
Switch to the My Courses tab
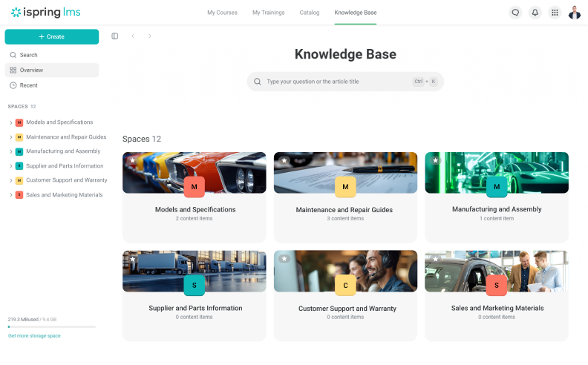pyautogui.click(x=223, y=13)
